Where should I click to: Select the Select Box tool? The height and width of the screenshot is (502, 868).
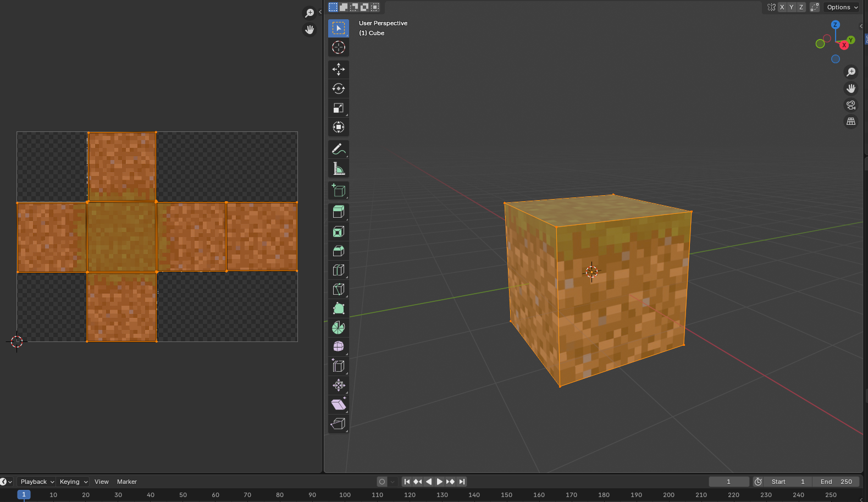pyautogui.click(x=339, y=28)
